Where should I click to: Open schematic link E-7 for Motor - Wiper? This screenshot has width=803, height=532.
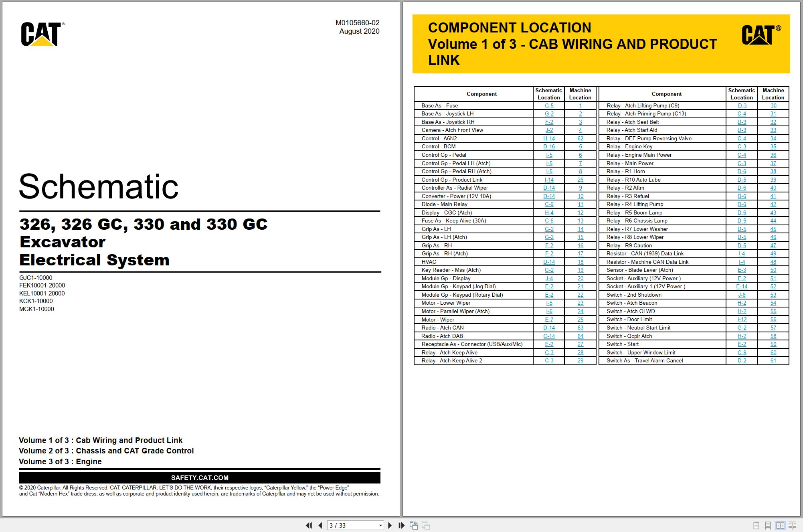tap(549, 320)
